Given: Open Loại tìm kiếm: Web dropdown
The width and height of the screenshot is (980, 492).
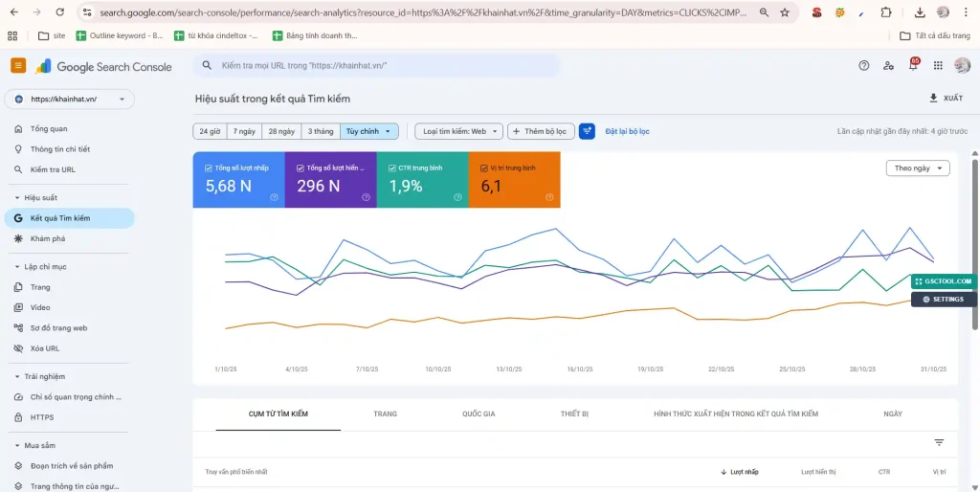Looking at the screenshot, I should [x=458, y=131].
